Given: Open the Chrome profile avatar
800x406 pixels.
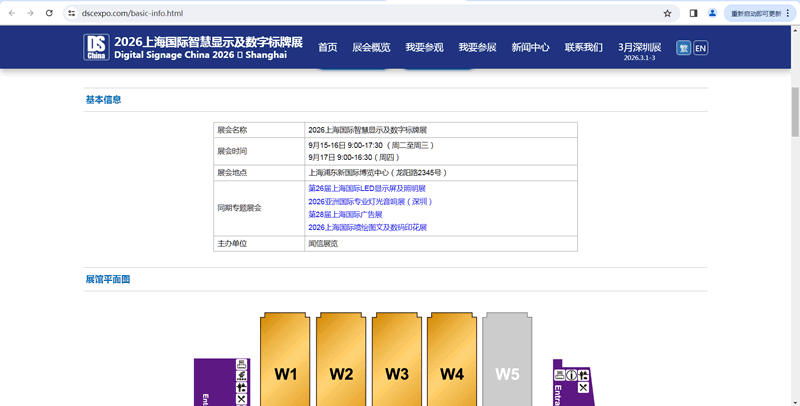Looking at the screenshot, I should pos(712,13).
